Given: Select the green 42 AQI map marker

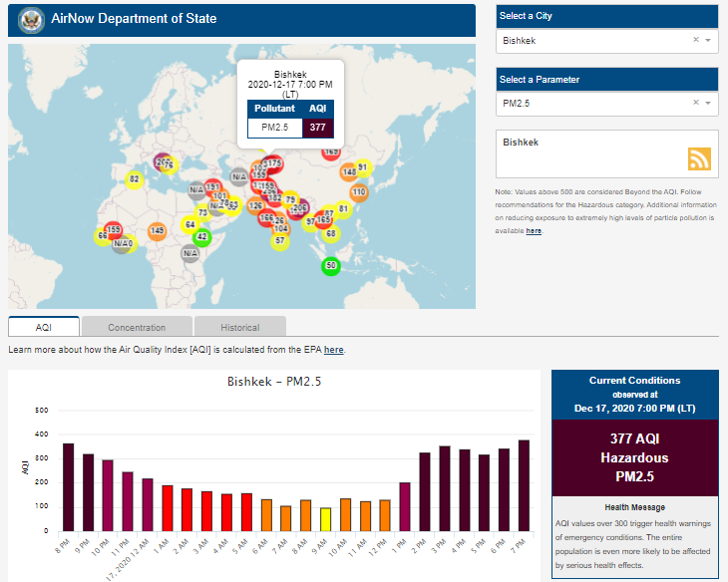Looking at the screenshot, I should [x=201, y=236].
